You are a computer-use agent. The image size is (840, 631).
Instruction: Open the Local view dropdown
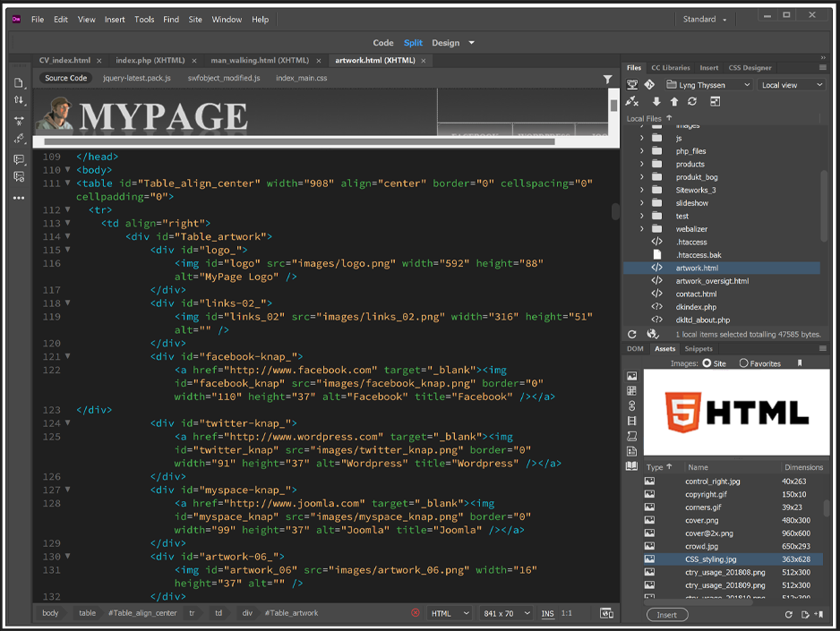coord(792,85)
